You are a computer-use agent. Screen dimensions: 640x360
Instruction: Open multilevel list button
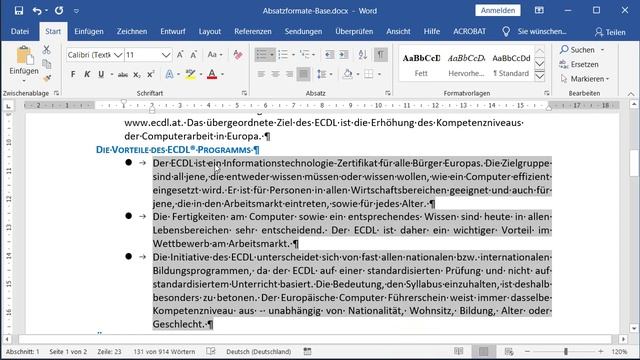pyautogui.click(x=304, y=54)
